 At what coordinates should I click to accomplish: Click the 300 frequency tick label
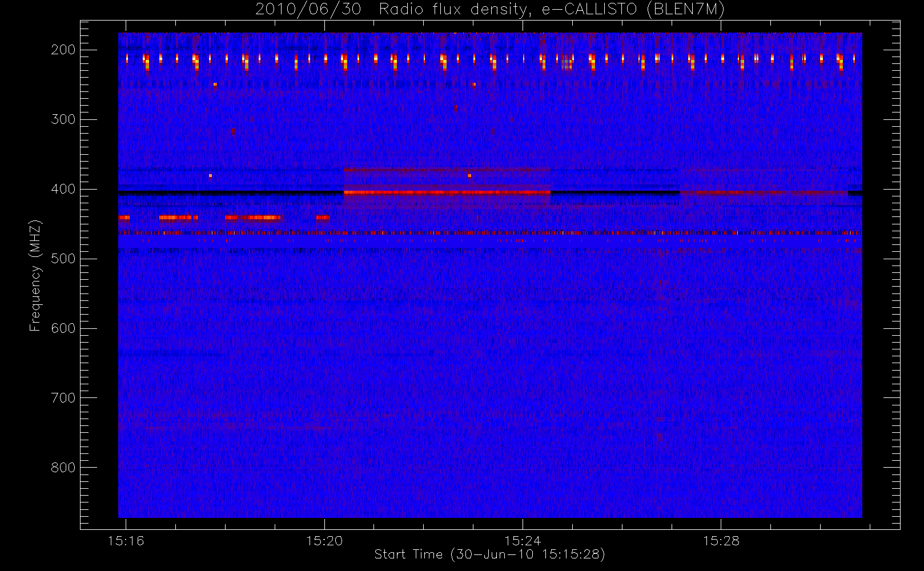click(63, 119)
